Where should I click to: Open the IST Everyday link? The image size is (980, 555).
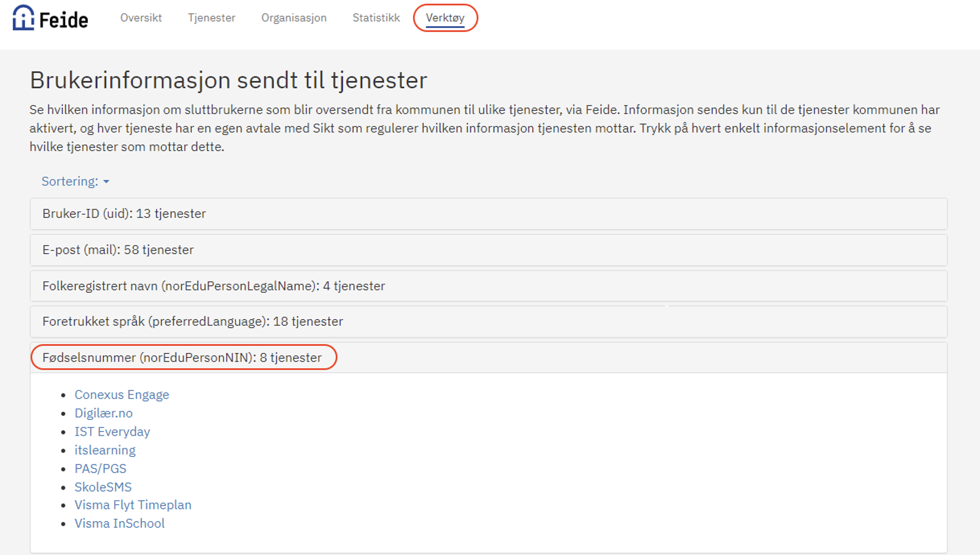[x=112, y=431]
